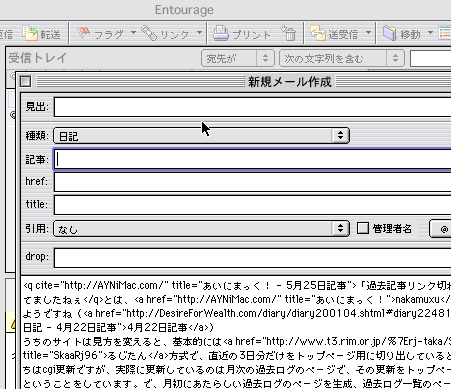This screenshot has height=389, width=451.
Task: Click the リンク chain link icon
Action: [x=149, y=33]
